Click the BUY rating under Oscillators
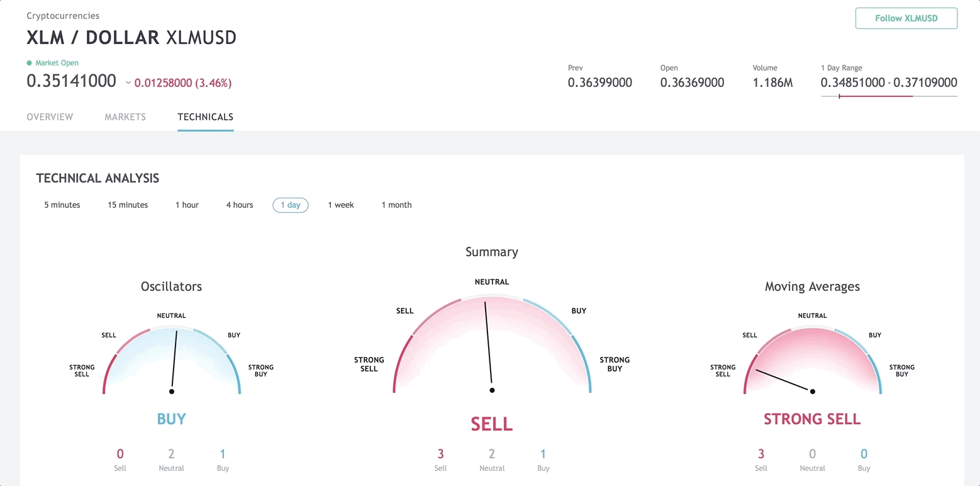This screenshot has height=486, width=980. coord(172,419)
